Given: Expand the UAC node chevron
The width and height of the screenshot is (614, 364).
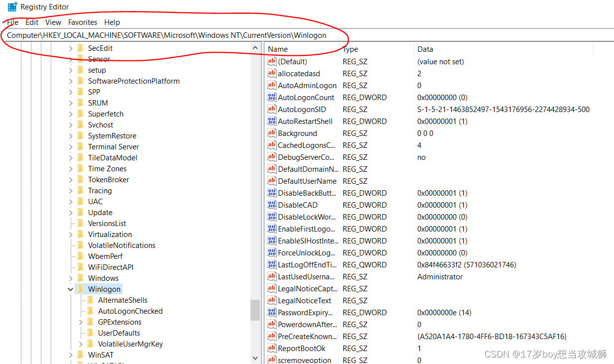Looking at the screenshot, I should point(71,201).
